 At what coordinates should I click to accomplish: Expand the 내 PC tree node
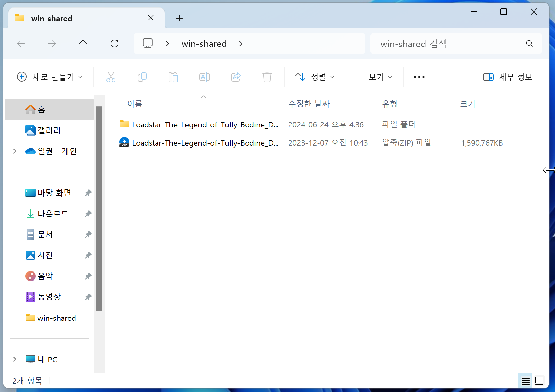point(15,359)
